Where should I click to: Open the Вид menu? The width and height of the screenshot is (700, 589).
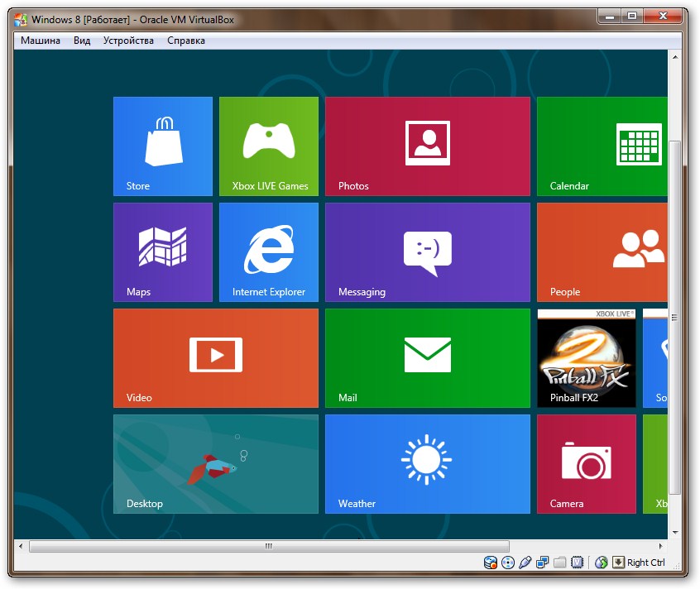(82, 41)
